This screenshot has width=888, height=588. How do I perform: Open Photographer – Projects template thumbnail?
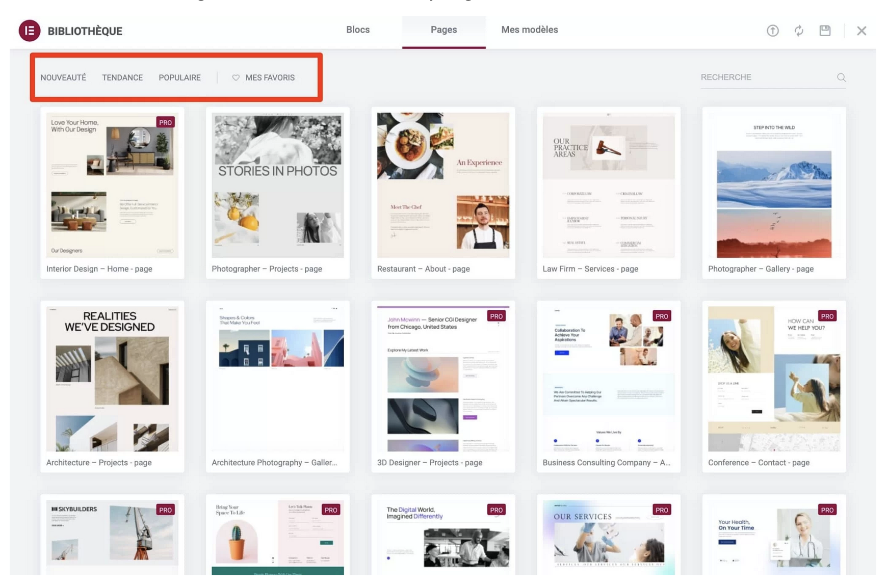[x=277, y=185]
